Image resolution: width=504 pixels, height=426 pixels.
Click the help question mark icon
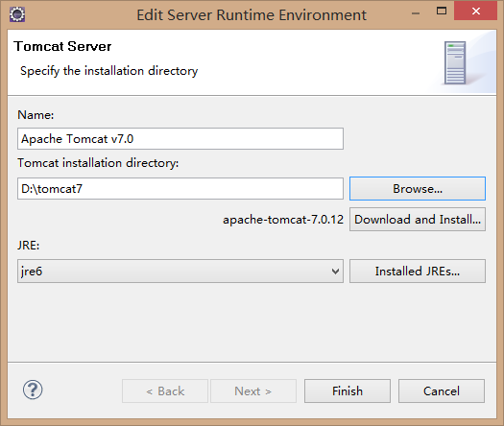click(33, 390)
